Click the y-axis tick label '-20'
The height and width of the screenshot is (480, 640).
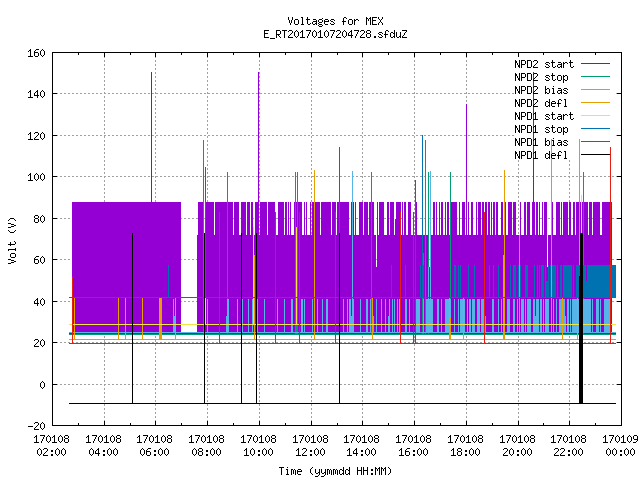tap(36, 426)
